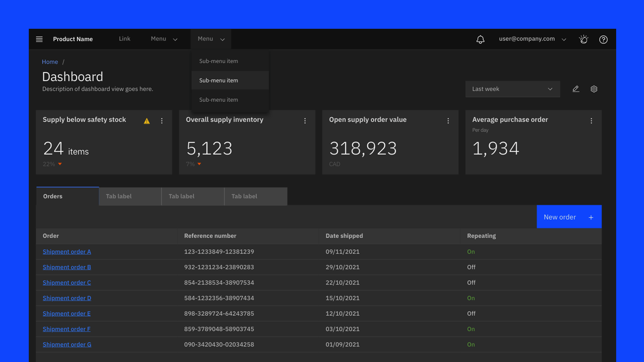Open the help icon in the header

pos(603,39)
